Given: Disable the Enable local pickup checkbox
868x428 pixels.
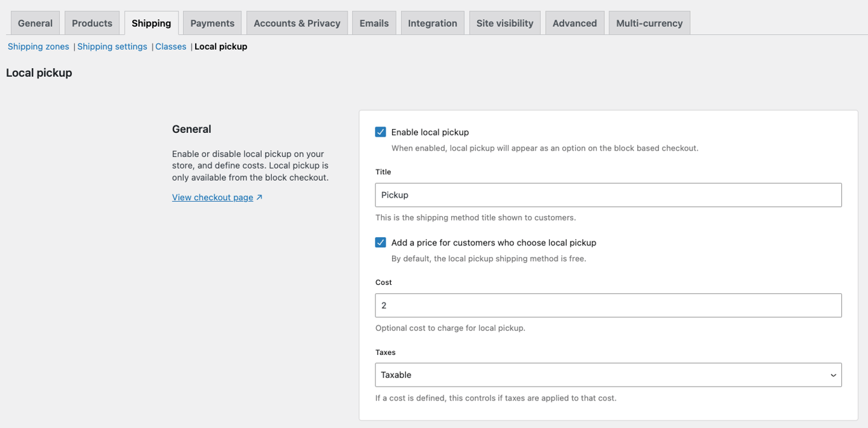Looking at the screenshot, I should click(380, 132).
